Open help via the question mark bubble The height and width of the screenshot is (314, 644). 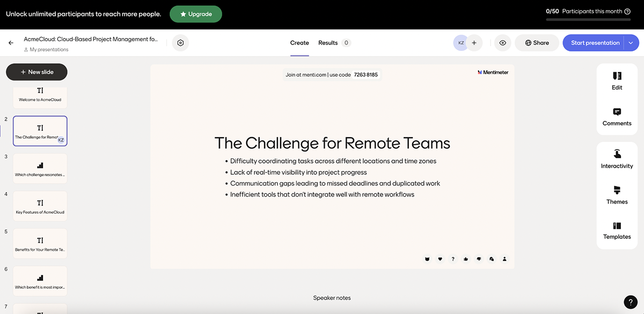click(630, 302)
